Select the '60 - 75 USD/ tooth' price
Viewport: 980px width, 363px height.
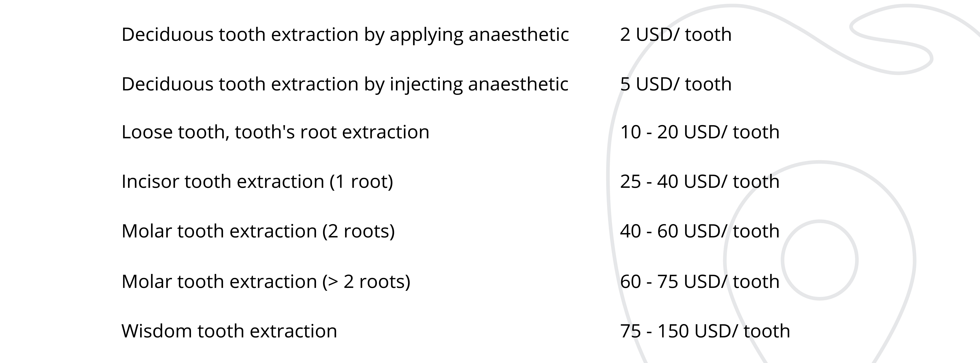(x=700, y=282)
